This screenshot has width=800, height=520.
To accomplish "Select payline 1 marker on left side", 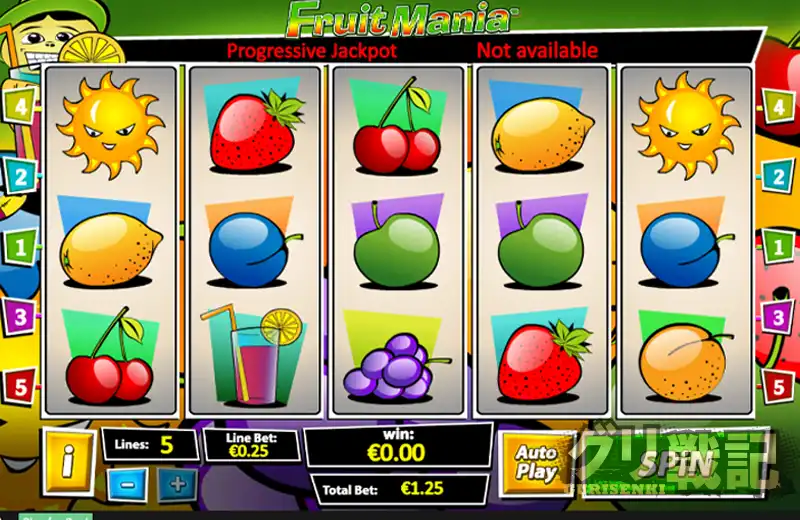I will point(20,246).
